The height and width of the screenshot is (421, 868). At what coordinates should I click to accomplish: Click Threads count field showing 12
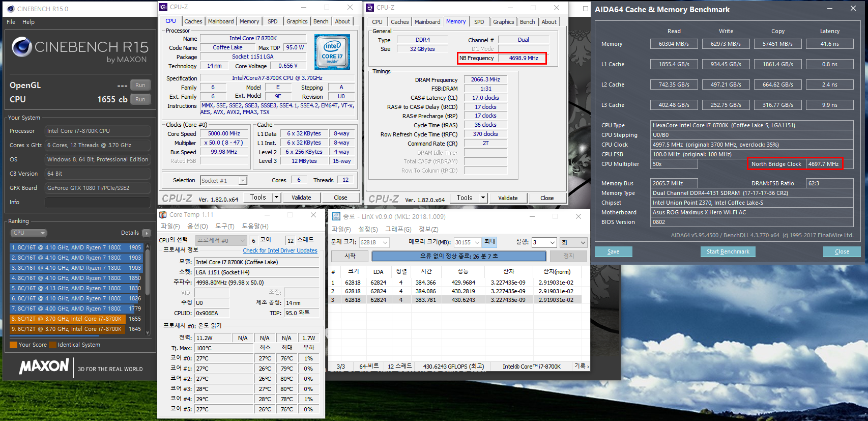[345, 180]
